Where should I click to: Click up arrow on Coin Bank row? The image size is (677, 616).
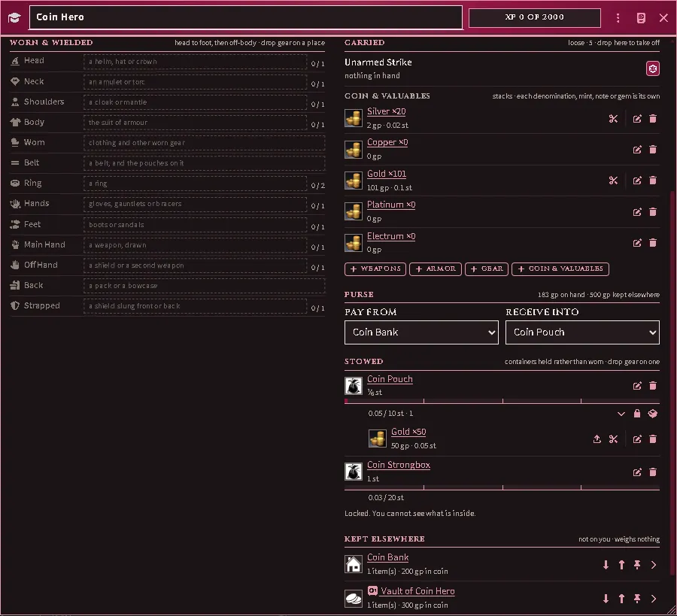tap(621, 565)
